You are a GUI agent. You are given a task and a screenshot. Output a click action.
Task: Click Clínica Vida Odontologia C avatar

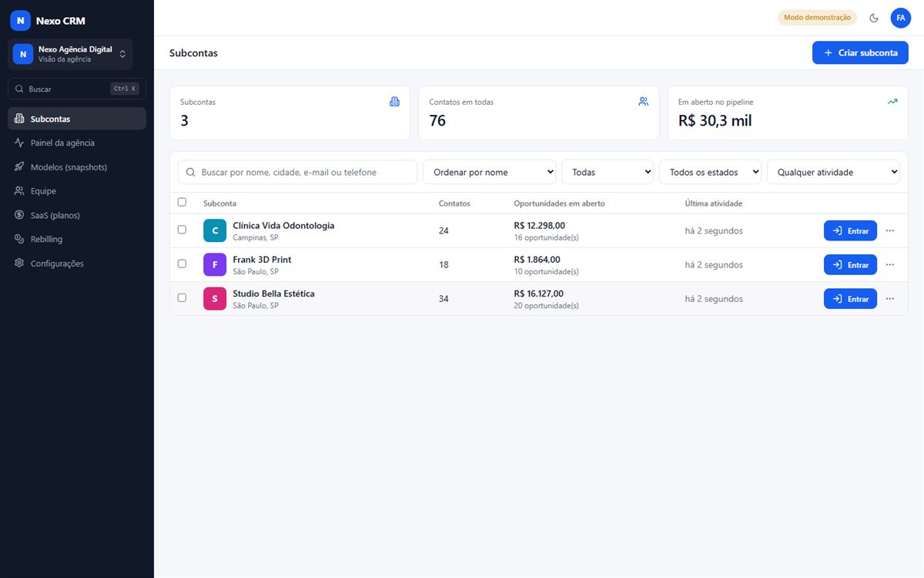click(x=215, y=230)
